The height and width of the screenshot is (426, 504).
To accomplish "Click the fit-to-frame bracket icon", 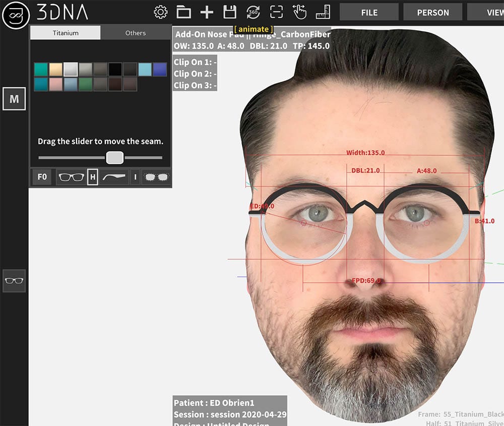I will 276,13.
